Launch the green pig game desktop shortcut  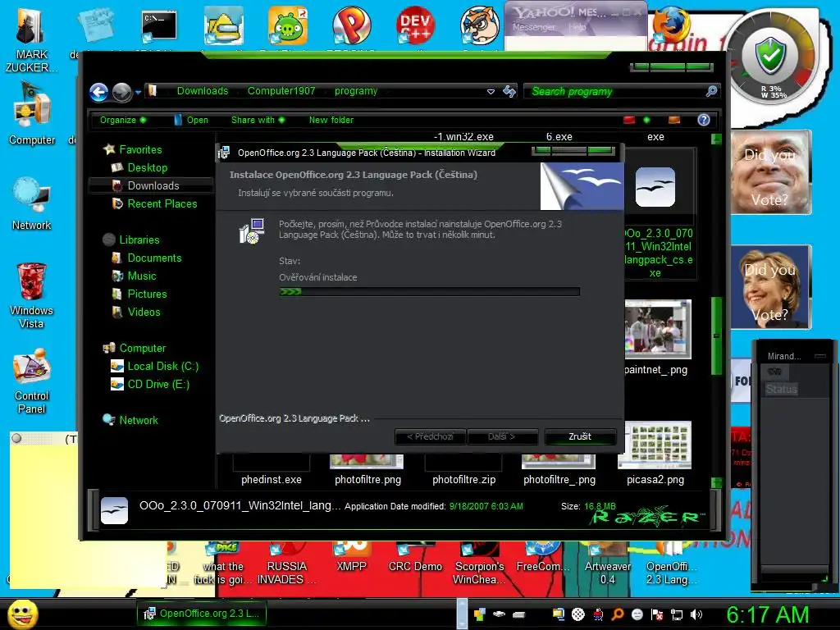[x=288, y=25]
